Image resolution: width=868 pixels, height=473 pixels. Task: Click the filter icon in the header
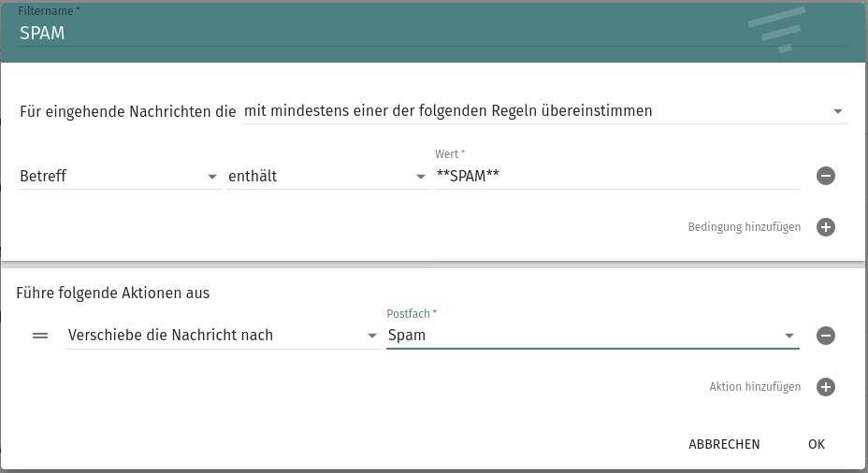pos(776,30)
